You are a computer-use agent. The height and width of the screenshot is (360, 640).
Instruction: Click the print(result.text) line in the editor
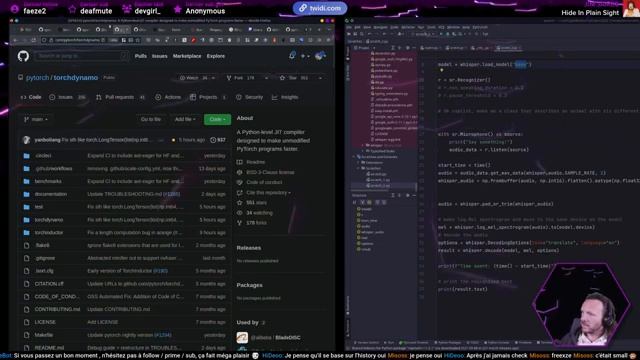click(x=462, y=289)
